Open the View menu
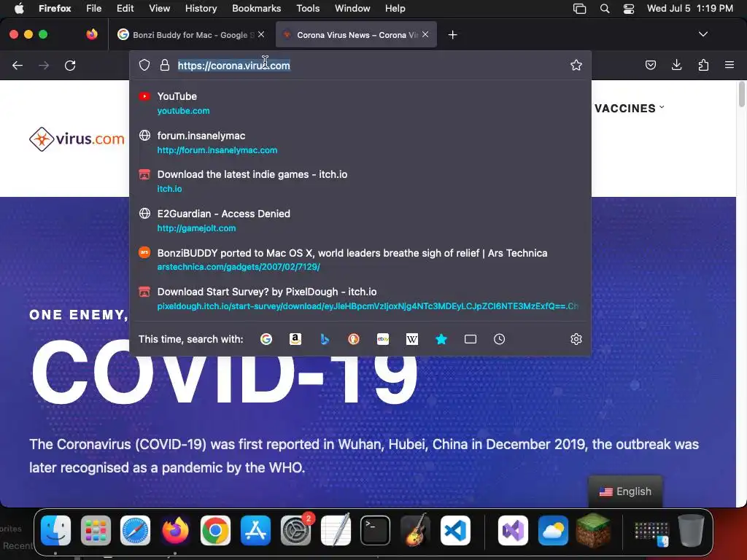The image size is (747, 560). (x=159, y=8)
